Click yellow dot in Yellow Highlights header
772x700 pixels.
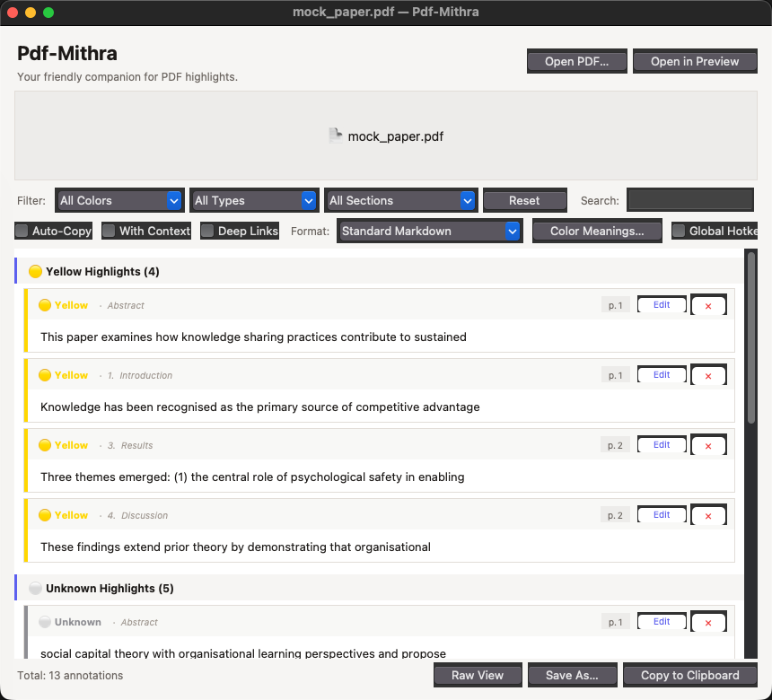[x=35, y=271]
